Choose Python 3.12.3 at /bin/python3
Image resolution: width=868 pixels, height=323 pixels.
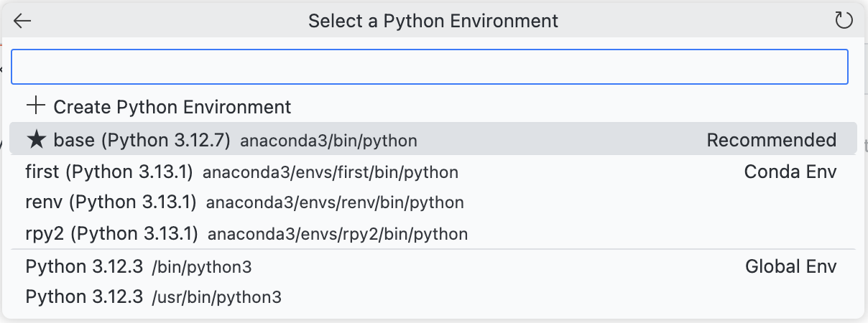(84, 267)
